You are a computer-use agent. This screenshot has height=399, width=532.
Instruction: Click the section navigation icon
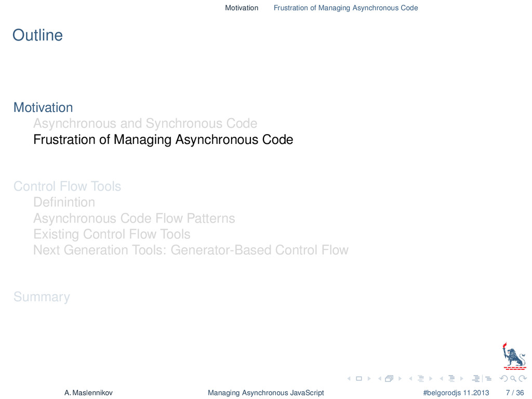click(451, 378)
